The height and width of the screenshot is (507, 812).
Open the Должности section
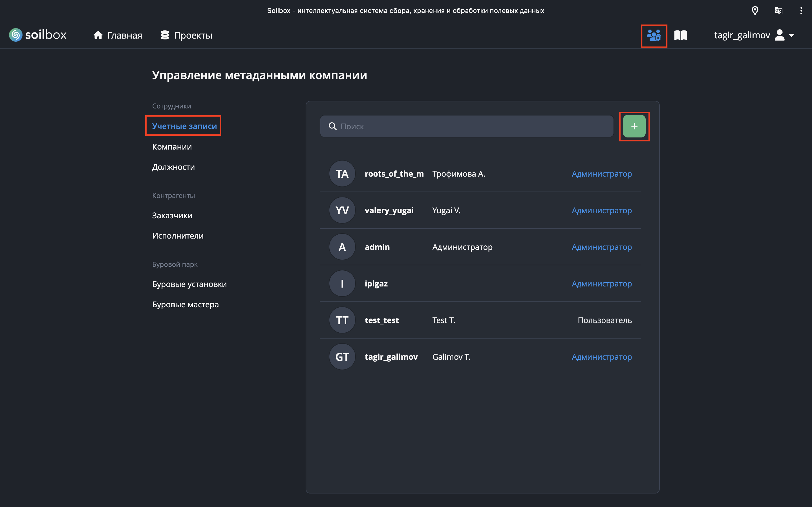click(x=173, y=167)
